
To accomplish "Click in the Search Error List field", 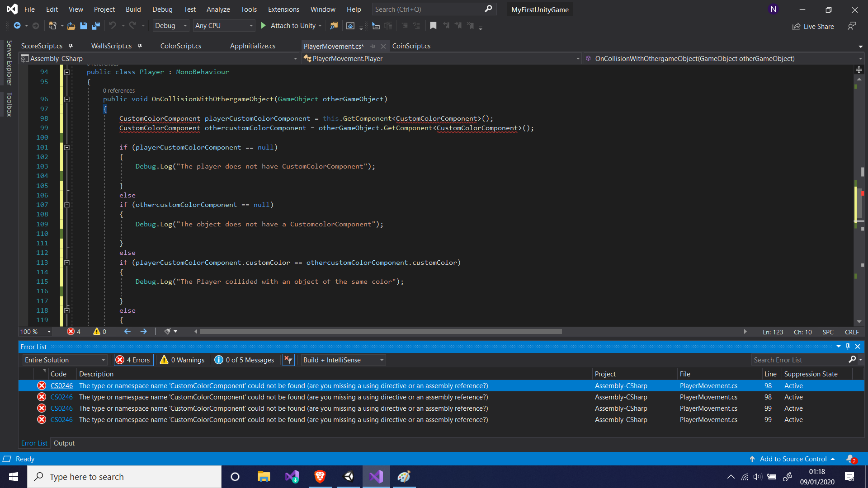I will [799, 360].
